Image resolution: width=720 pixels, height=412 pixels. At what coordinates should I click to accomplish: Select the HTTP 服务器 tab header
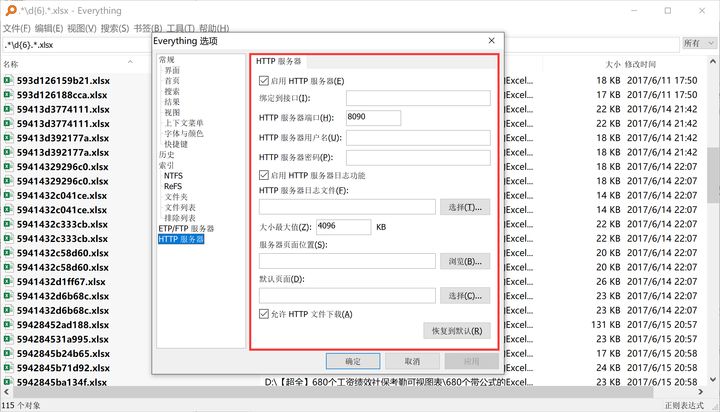point(279,61)
